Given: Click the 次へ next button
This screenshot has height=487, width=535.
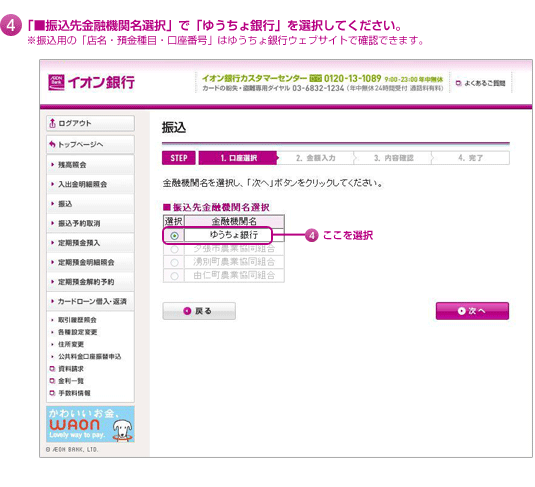Looking at the screenshot, I should (472, 311).
